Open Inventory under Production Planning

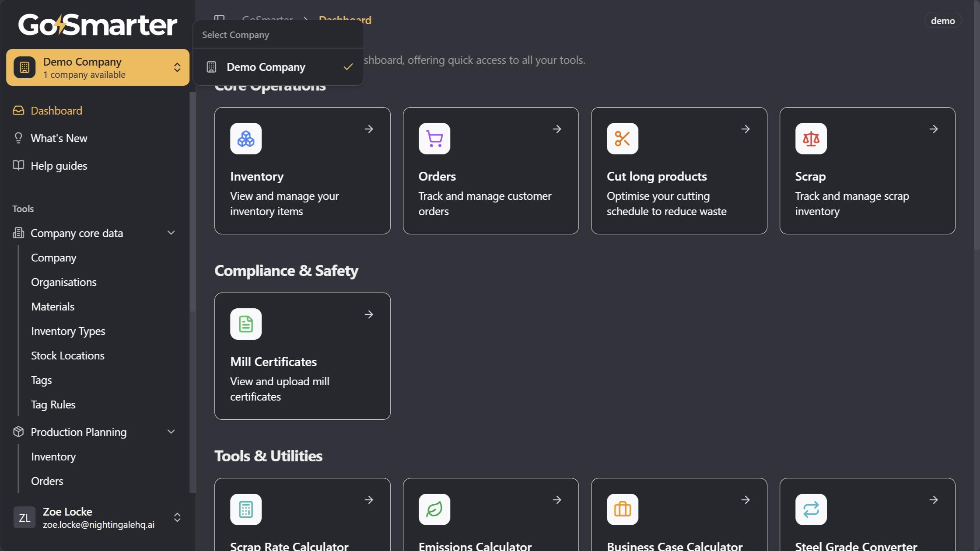click(x=53, y=457)
